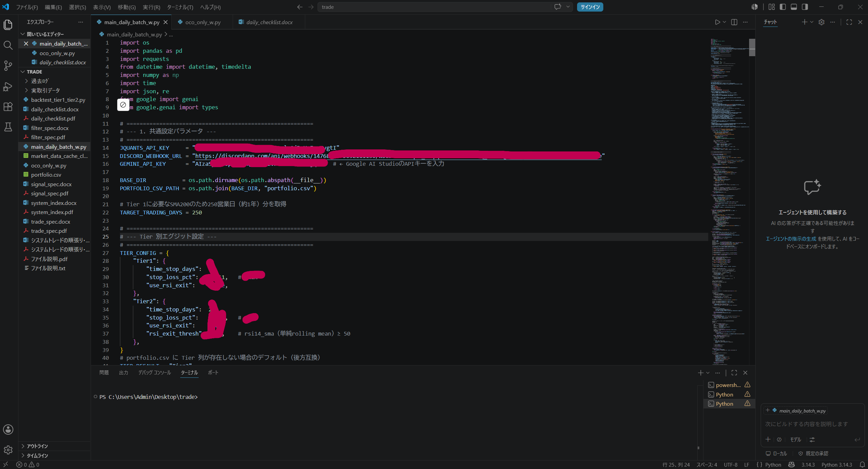
Task: Change Python 3.14.3 interpreter in status bar
Action: pyautogui.click(x=836, y=465)
